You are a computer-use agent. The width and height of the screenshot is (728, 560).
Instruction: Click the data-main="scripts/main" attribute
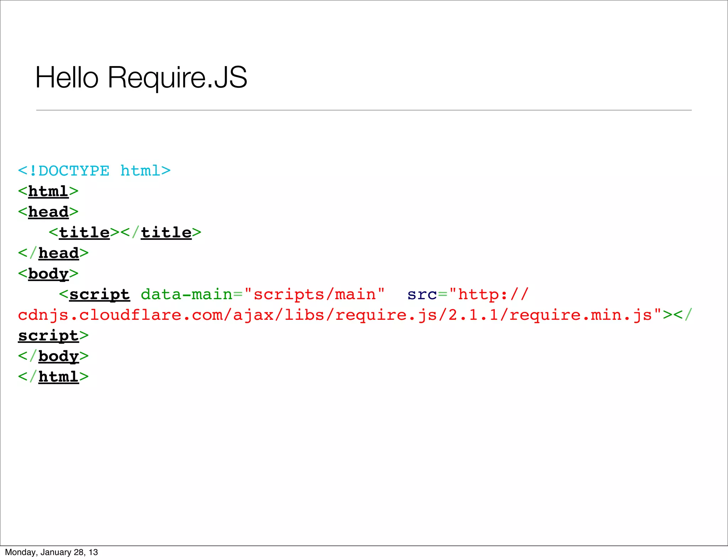point(263,295)
